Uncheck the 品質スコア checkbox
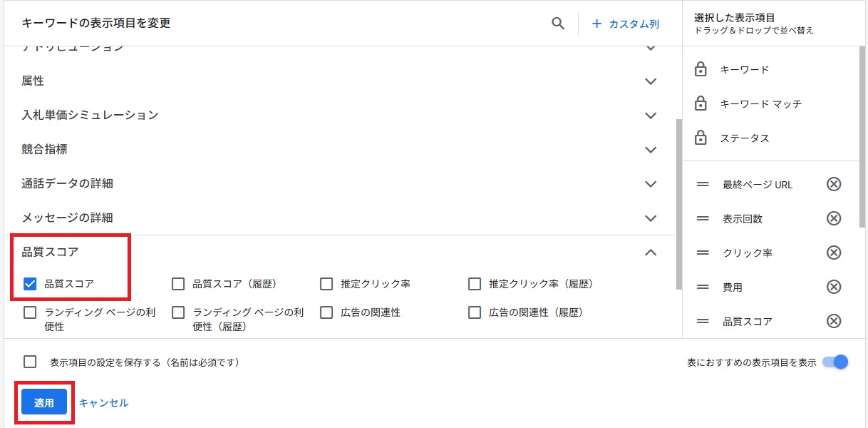This screenshot has height=428, width=868. (x=30, y=284)
